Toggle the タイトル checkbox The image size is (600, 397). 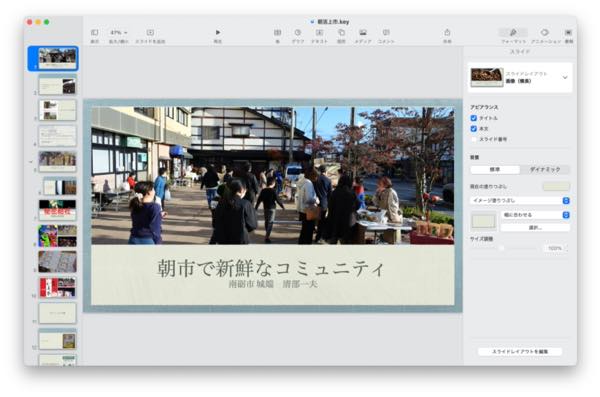(x=474, y=118)
